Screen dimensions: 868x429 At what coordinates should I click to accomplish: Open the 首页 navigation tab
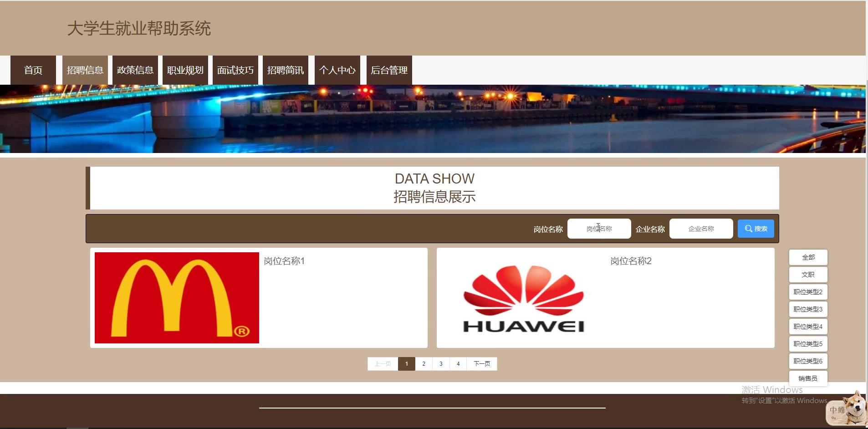click(33, 70)
